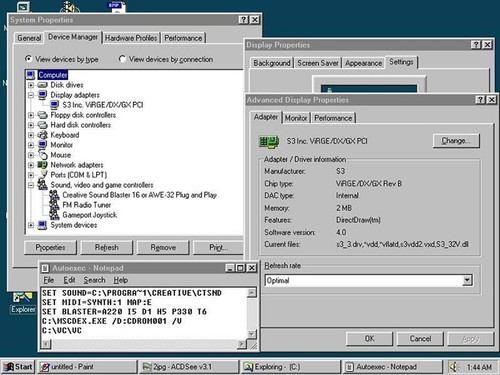The width and height of the screenshot is (500, 375).
Task: Click the FM Radio Tuner device icon
Action: coord(54,205)
